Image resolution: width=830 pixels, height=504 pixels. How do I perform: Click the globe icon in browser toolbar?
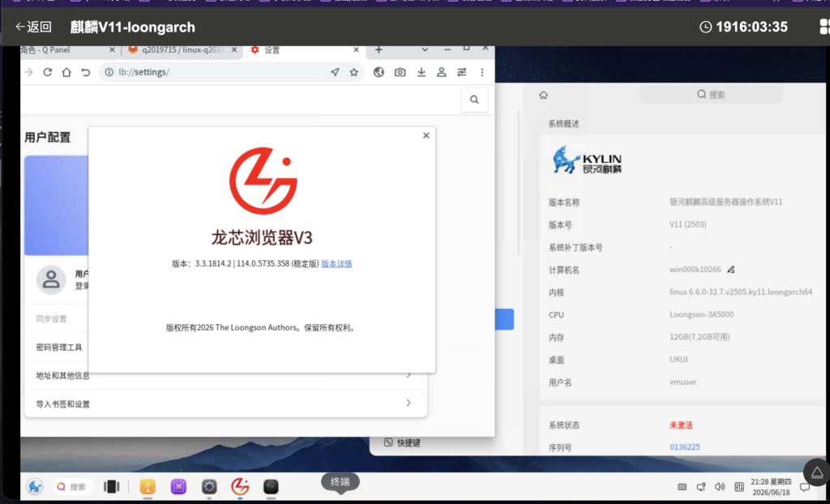(x=379, y=72)
